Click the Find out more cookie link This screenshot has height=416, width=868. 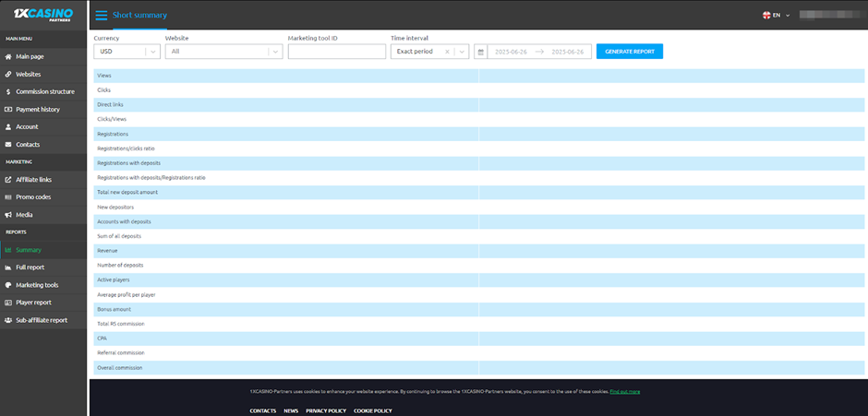(x=624, y=391)
